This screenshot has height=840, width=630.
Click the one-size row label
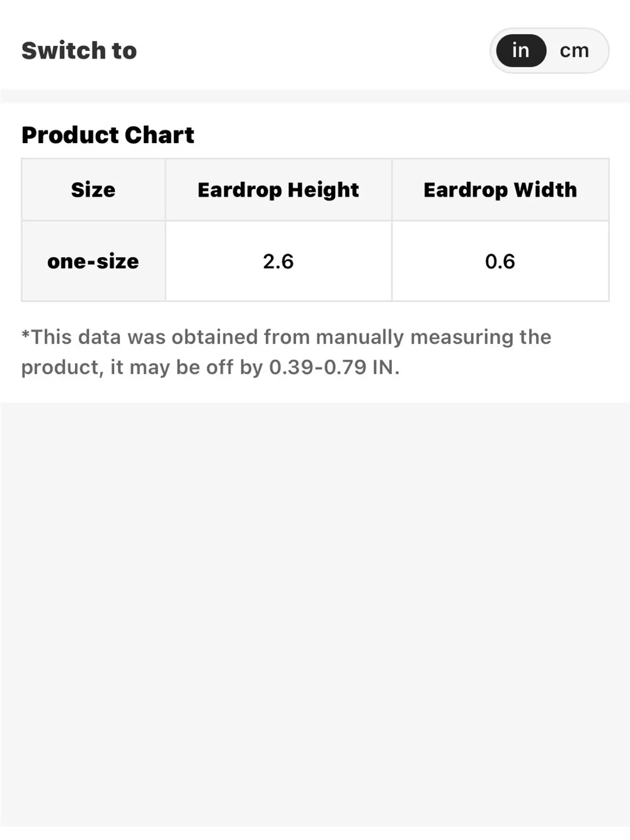[93, 261]
